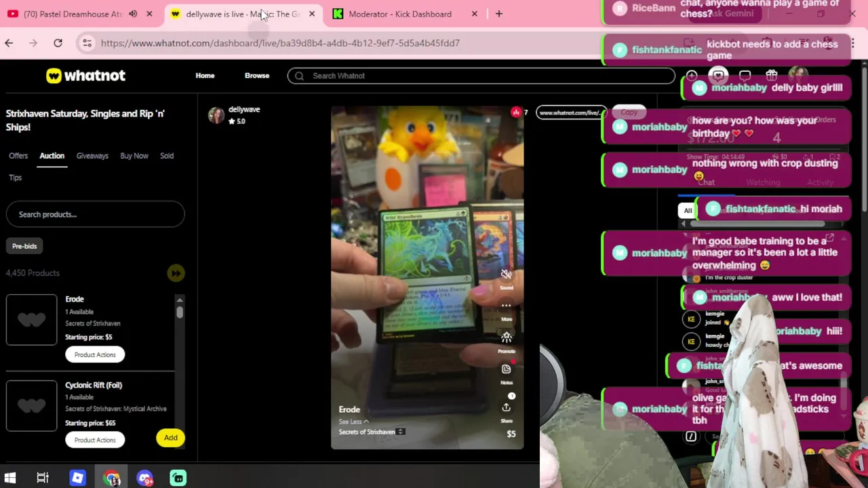
Task: Go to Home in Whatnot navigation
Action: click(205, 76)
